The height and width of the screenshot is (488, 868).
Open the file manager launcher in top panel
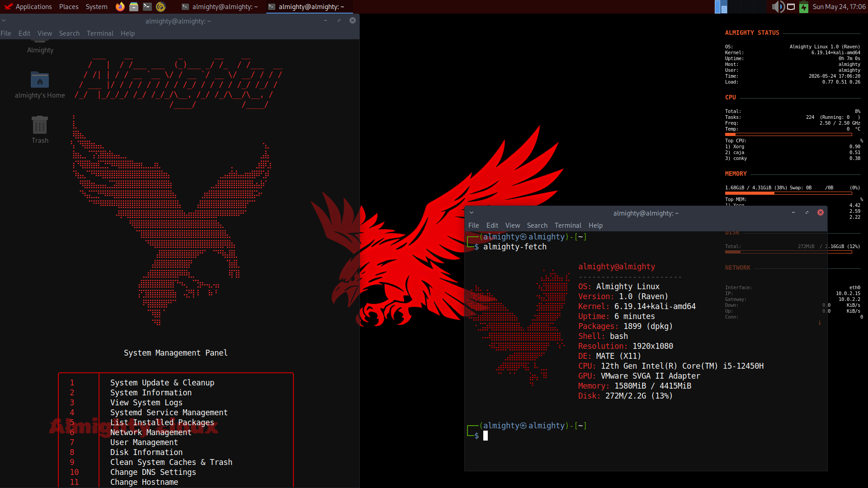(133, 6)
